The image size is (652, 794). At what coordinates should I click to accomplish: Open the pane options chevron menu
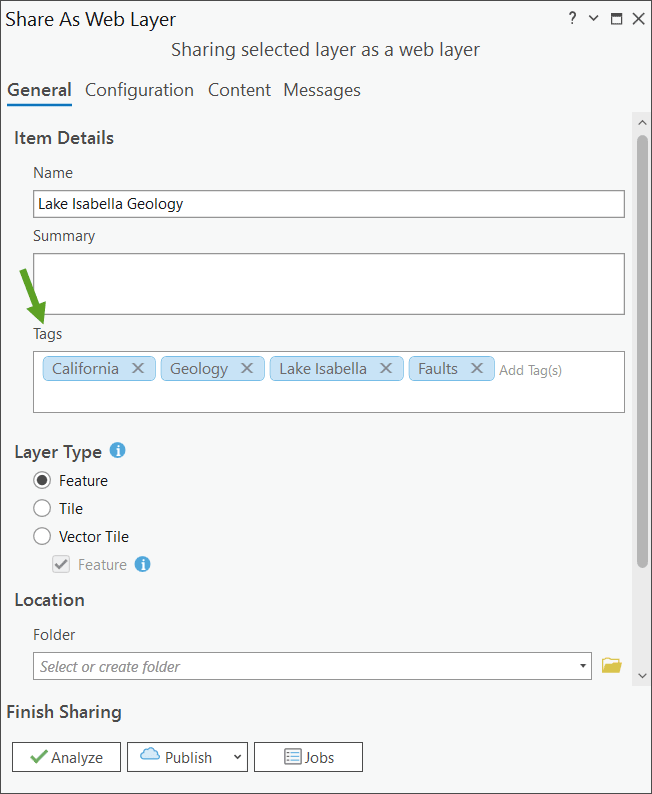(x=594, y=19)
